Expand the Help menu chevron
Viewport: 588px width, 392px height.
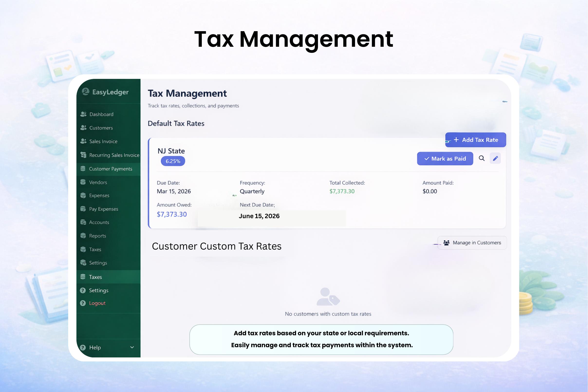(132, 347)
